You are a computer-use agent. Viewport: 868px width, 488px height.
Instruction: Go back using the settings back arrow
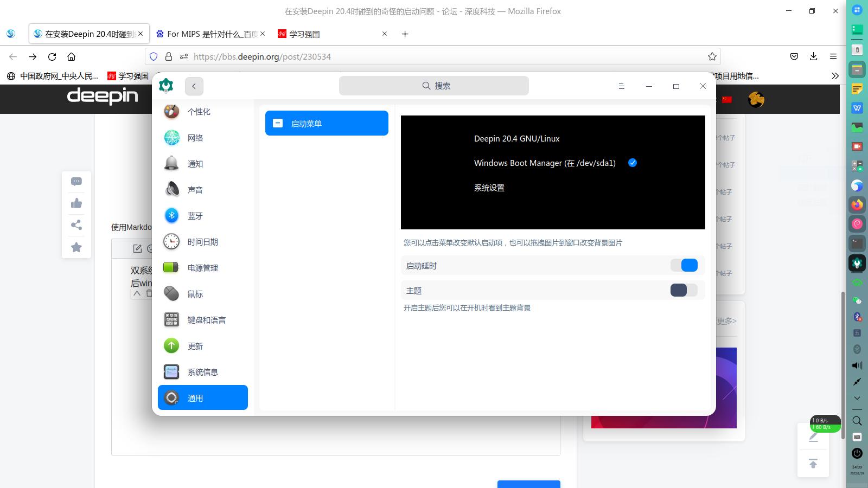click(x=194, y=86)
